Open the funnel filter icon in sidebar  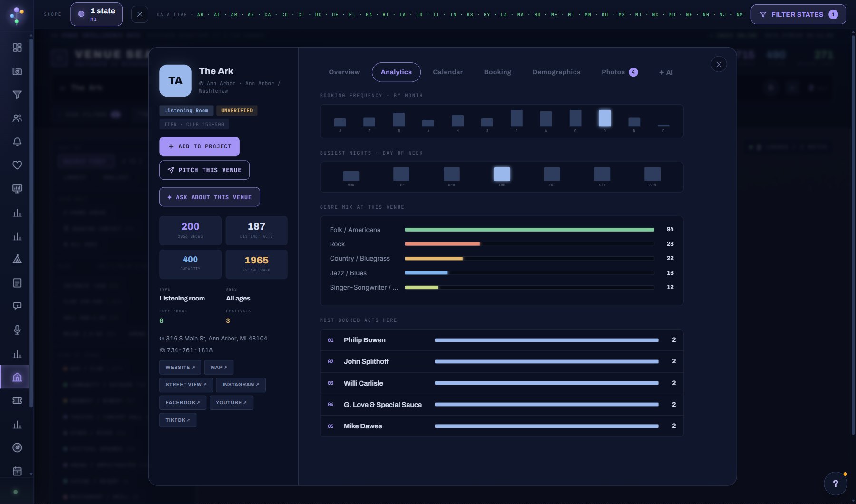tap(17, 95)
